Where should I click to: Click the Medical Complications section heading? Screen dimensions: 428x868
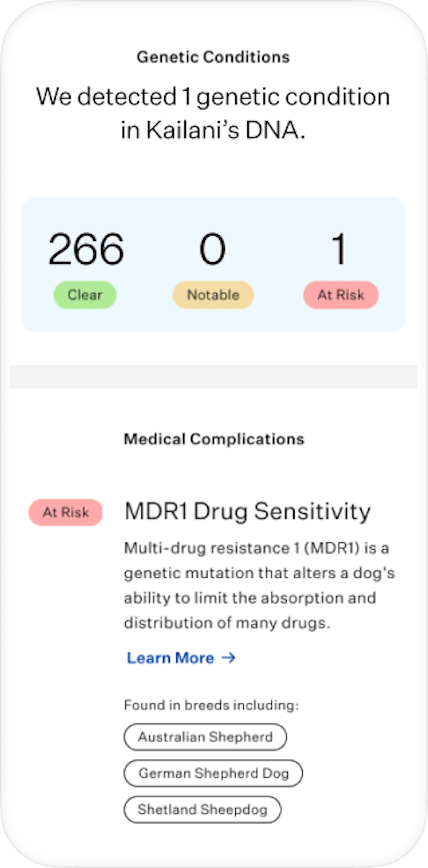(214, 439)
